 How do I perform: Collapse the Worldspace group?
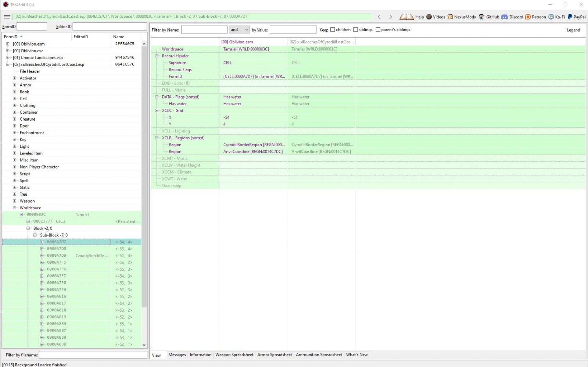tap(15, 208)
